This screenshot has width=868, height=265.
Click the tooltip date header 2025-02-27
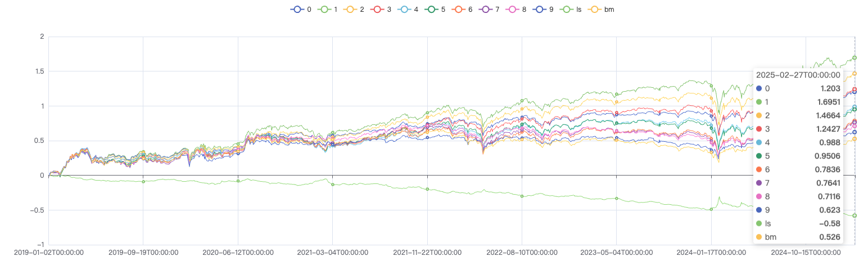[x=797, y=75]
